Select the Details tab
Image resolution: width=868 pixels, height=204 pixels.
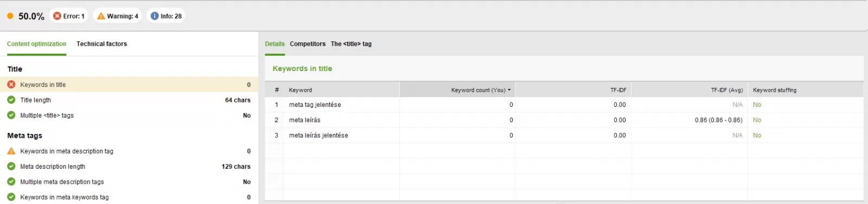[x=275, y=44]
